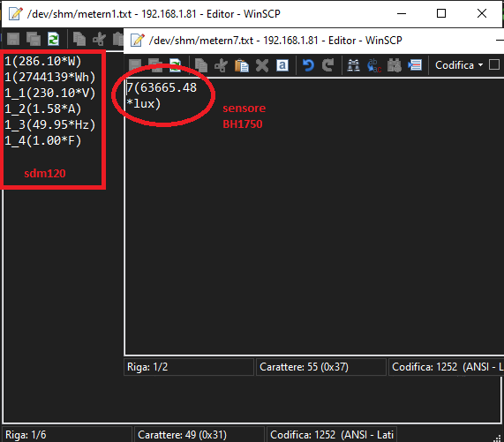Click the metern1 window resize grip corner
Viewport: 504px width, 442px height.
click(498, 438)
